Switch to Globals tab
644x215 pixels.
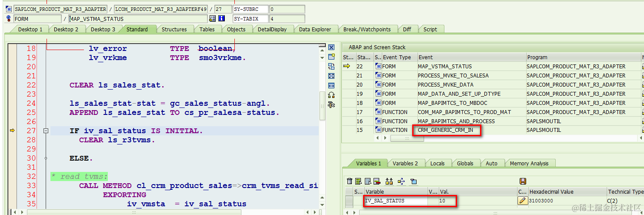pyautogui.click(x=465, y=163)
